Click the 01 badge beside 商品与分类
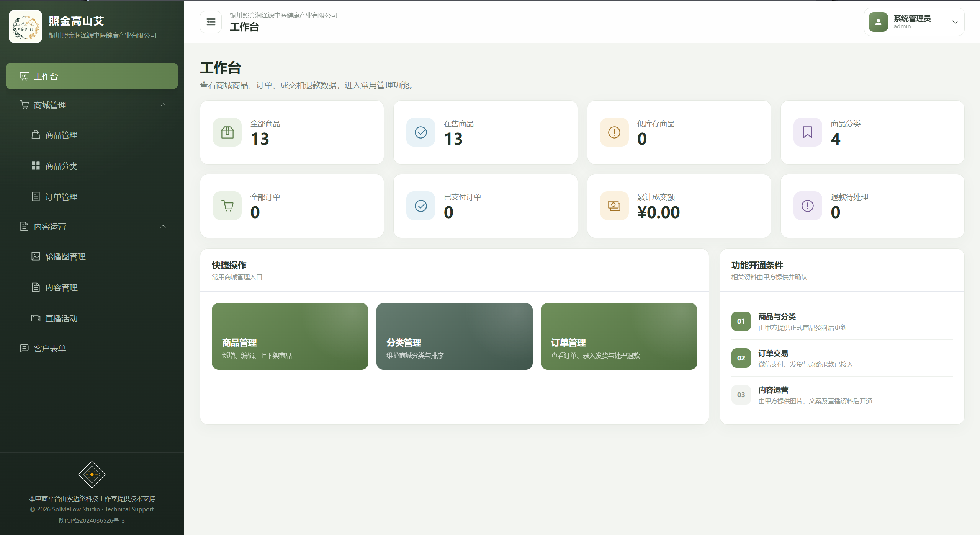The image size is (980, 535). click(x=741, y=321)
